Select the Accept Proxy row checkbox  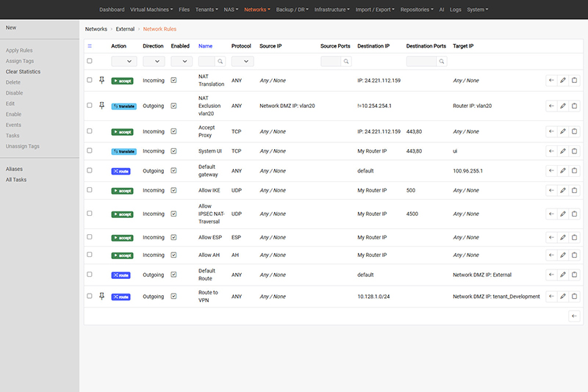(89, 131)
